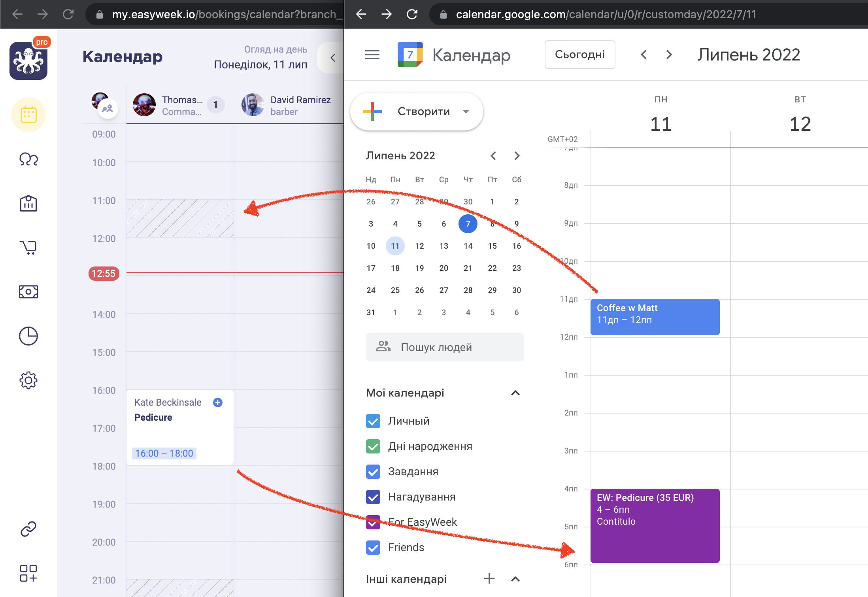Open Kate Beckinsale Pedicure booking card
The height and width of the screenshot is (597, 868).
click(180, 427)
